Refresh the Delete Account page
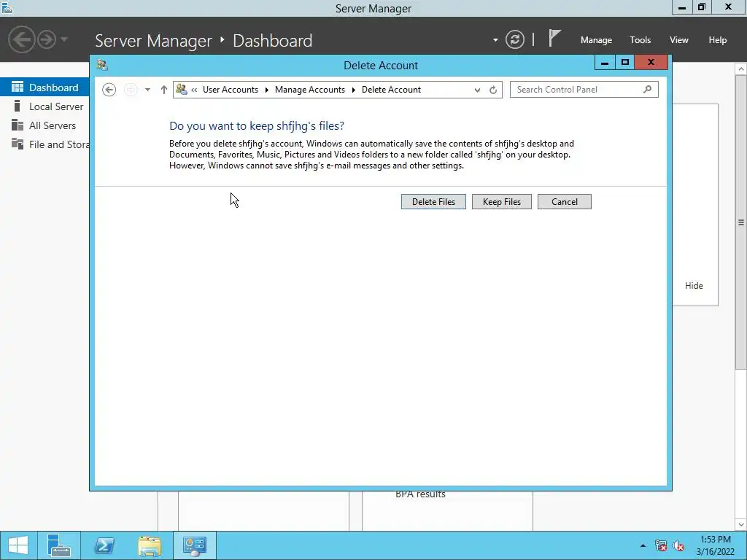 click(493, 90)
